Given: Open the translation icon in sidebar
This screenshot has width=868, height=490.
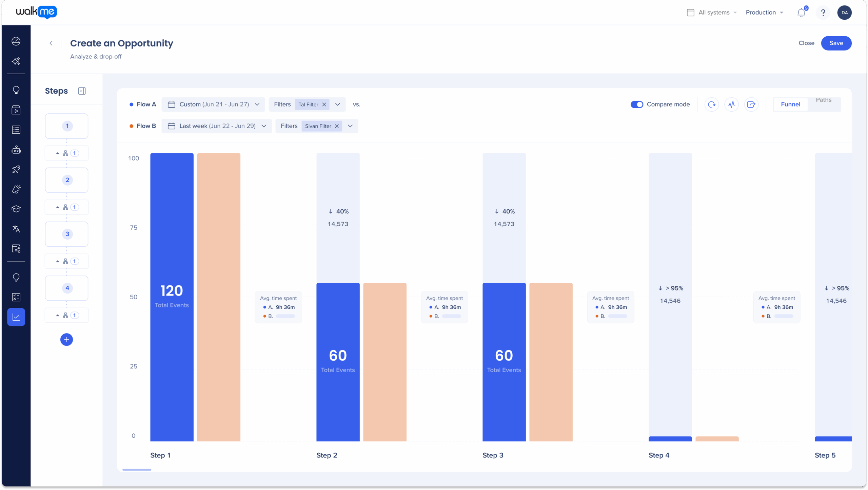Looking at the screenshot, I should click(x=16, y=229).
